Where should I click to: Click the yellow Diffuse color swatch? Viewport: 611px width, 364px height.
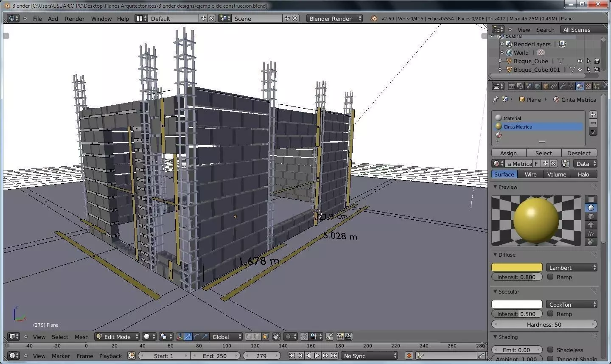(x=517, y=267)
